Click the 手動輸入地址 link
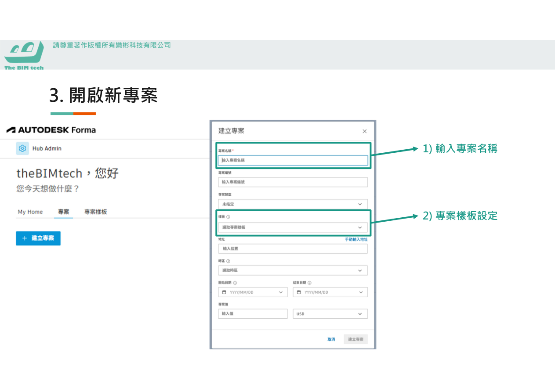 (356, 240)
